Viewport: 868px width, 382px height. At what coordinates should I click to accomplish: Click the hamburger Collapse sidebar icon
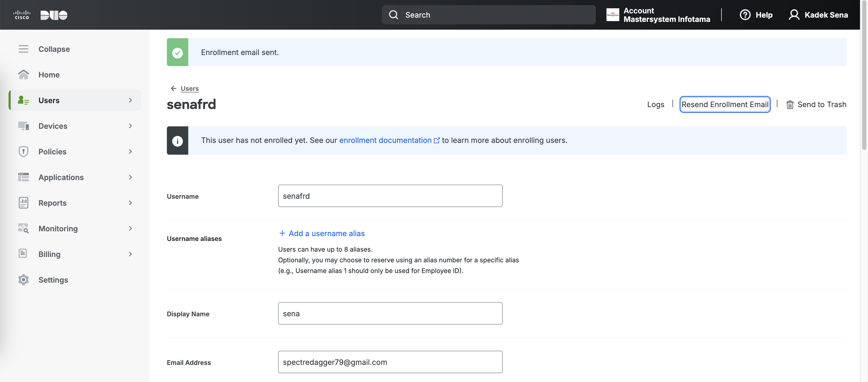pyautogui.click(x=23, y=49)
